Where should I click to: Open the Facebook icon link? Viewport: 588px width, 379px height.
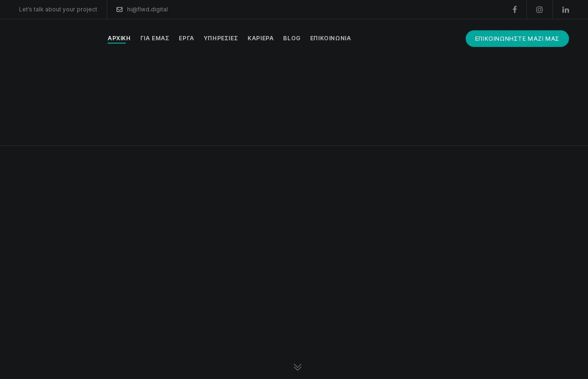coord(515,9)
